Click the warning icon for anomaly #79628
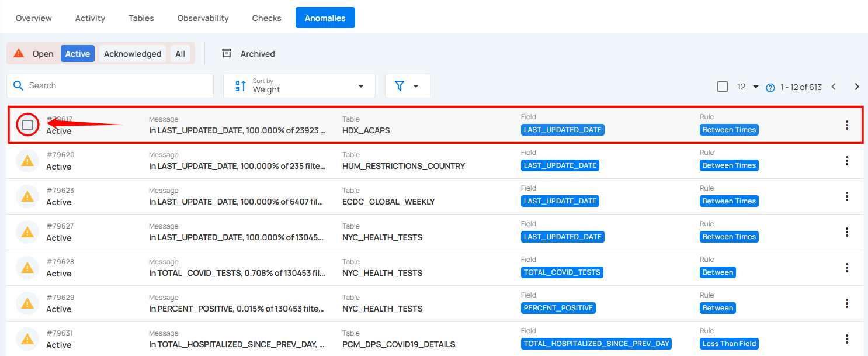Image resolution: width=868 pixels, height=356 pixels. 27,268
